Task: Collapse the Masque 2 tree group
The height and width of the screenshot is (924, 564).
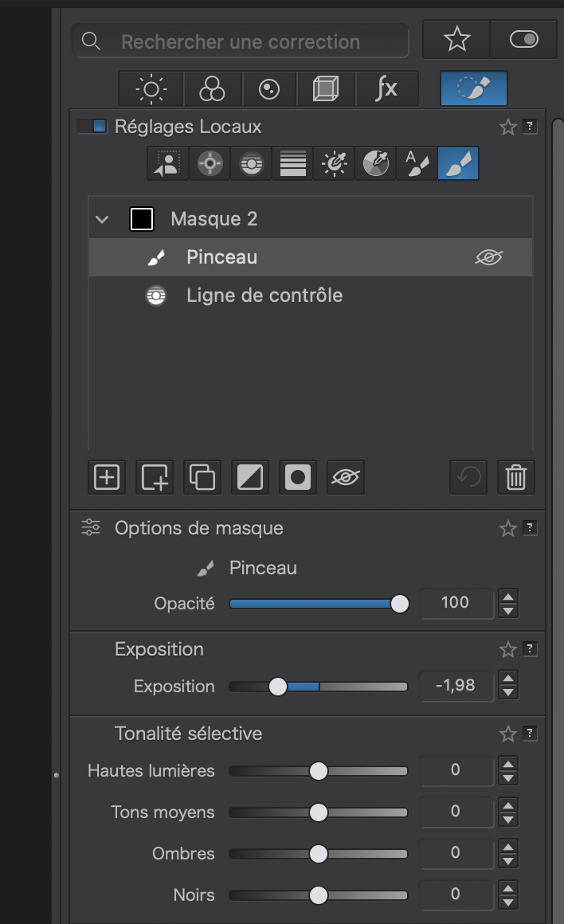Action: coord(102,219)
